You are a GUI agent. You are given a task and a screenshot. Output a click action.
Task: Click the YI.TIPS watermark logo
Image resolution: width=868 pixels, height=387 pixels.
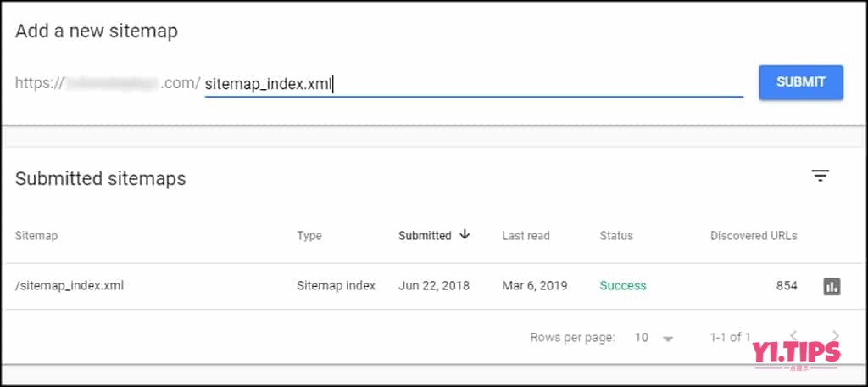pyautogui.click(x=795, y=353)
